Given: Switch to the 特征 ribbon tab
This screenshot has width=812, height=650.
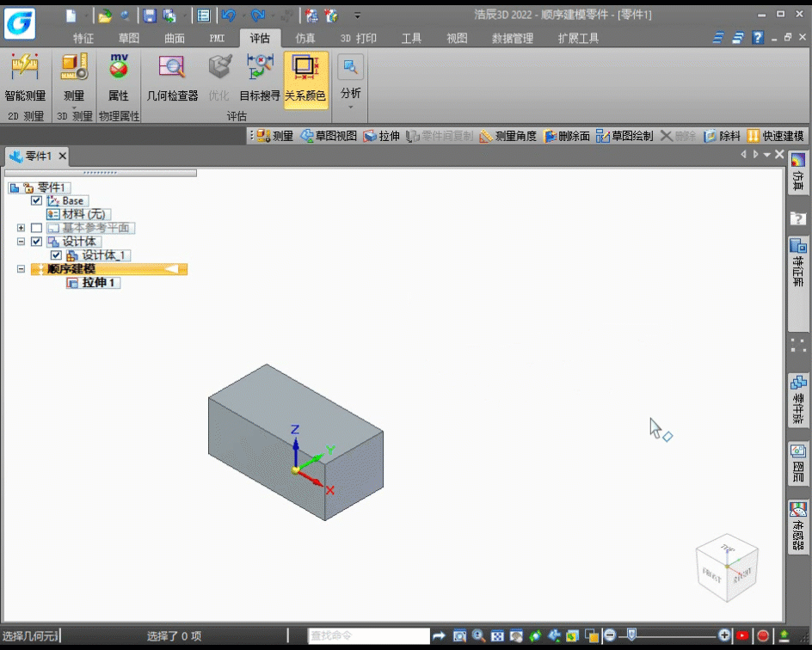Looking at the screenshot, I should (x=83, y=39).
